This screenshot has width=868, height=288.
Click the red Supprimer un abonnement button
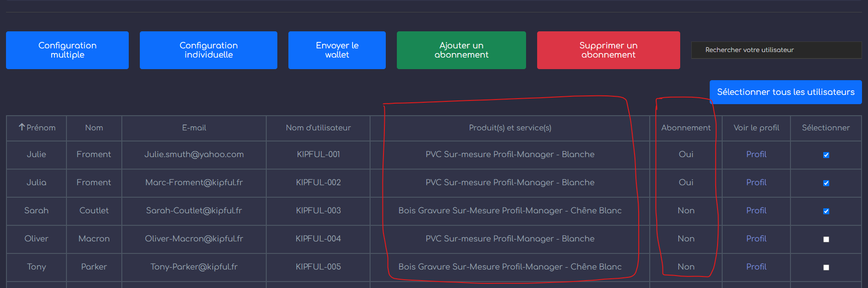pos(608,50)
